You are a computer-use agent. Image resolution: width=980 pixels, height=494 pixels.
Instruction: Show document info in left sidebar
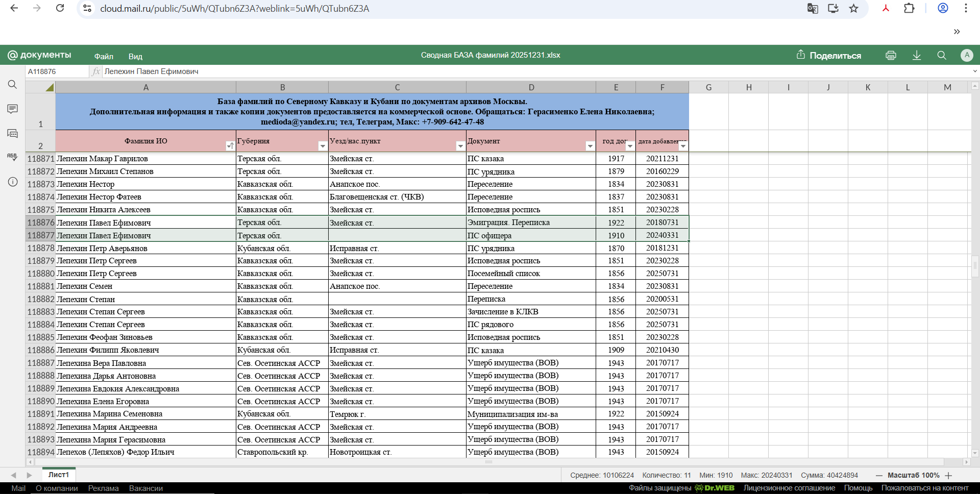point(13,182)
